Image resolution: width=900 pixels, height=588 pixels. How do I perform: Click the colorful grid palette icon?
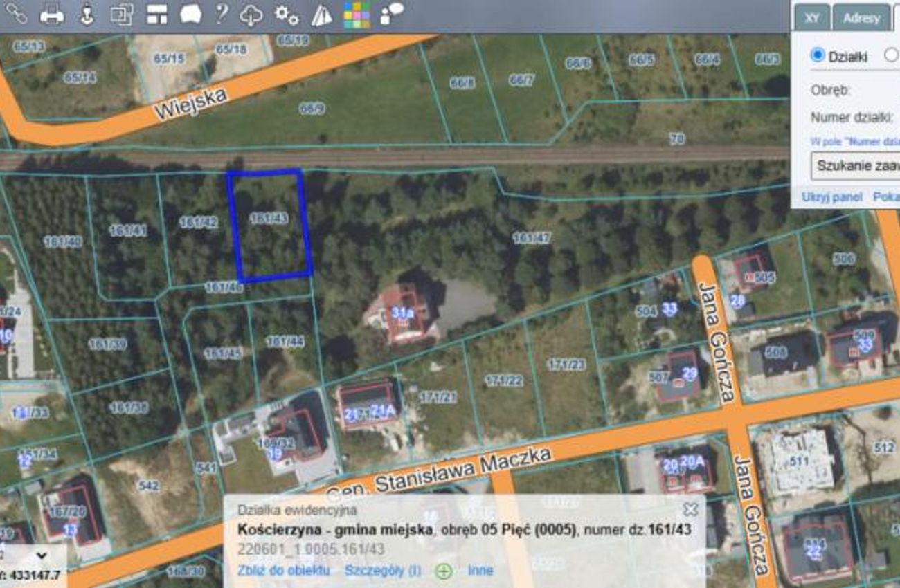click(x=357, y=15)
